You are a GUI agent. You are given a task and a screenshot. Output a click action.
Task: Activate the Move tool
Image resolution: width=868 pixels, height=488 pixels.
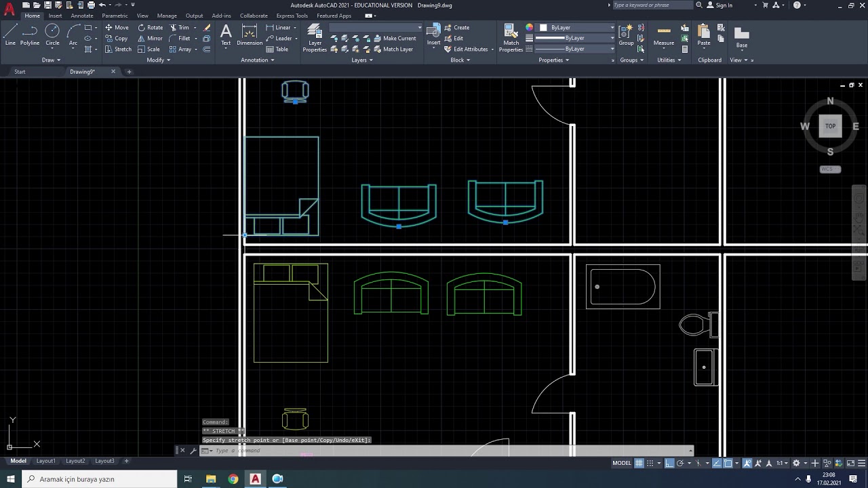pos(117,28)
